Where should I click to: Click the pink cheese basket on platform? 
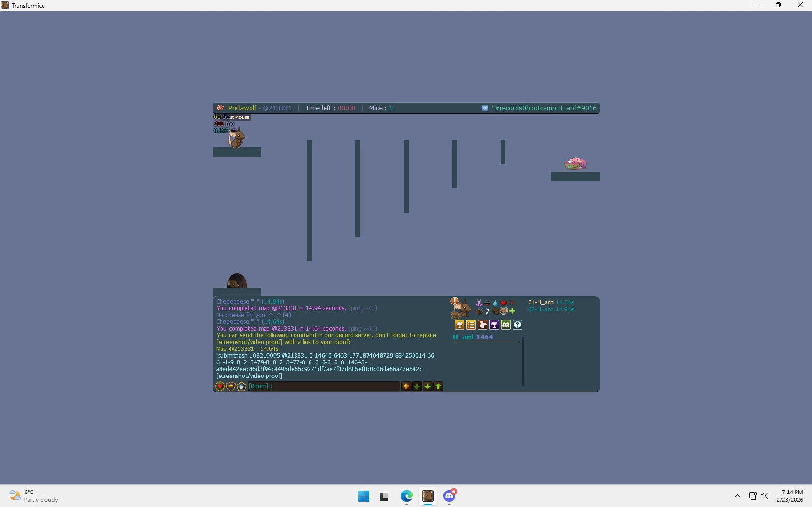(x=576, y=163)
